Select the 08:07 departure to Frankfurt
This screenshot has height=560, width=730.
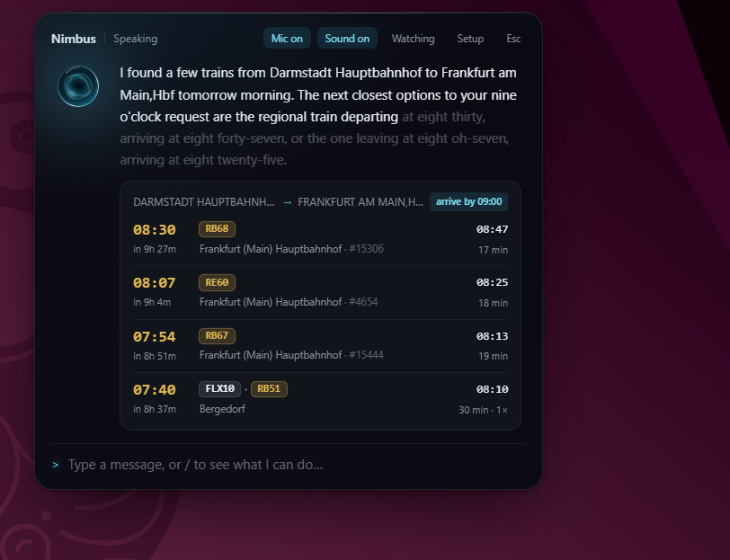[320, 292]
